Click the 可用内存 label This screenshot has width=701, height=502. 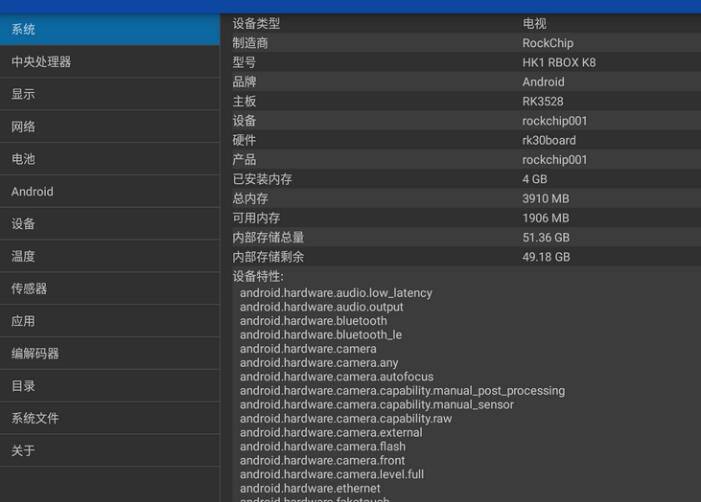(x=256, y=218)
